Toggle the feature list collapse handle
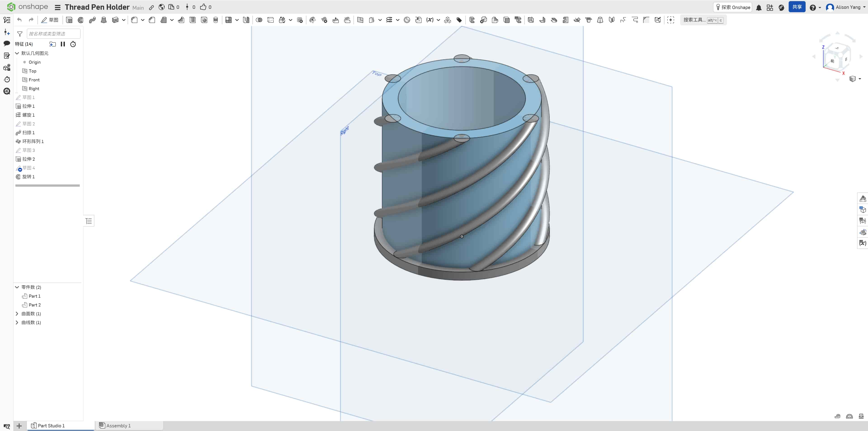Screen dimensions: 868x431 point(89,221)
